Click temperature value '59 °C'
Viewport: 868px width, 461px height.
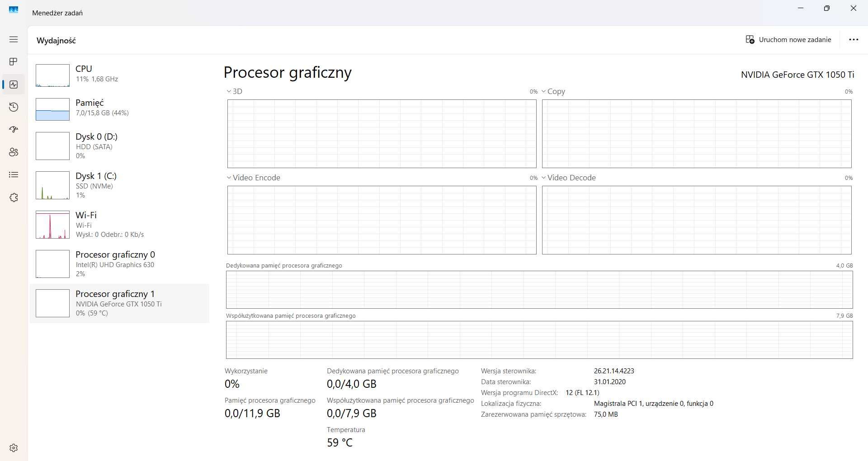tap(340, 442)
